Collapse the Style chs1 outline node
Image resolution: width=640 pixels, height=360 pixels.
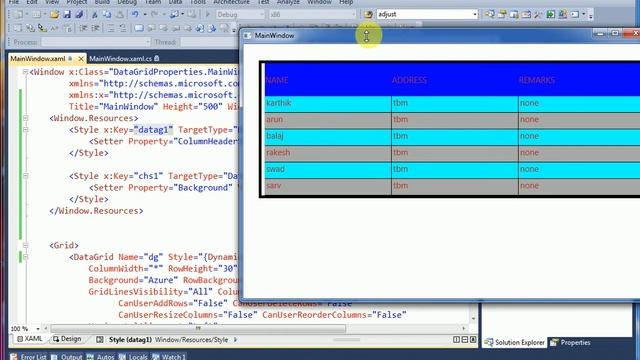point(25,176)
